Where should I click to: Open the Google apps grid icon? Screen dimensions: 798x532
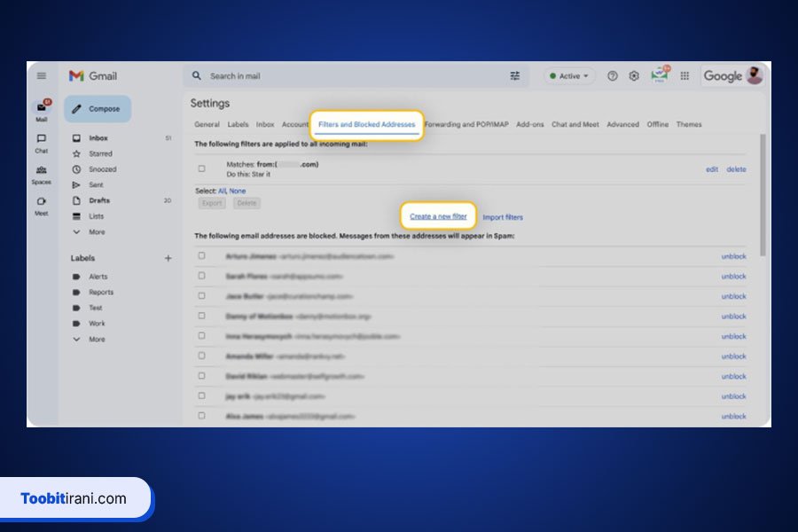click(685, 76)
